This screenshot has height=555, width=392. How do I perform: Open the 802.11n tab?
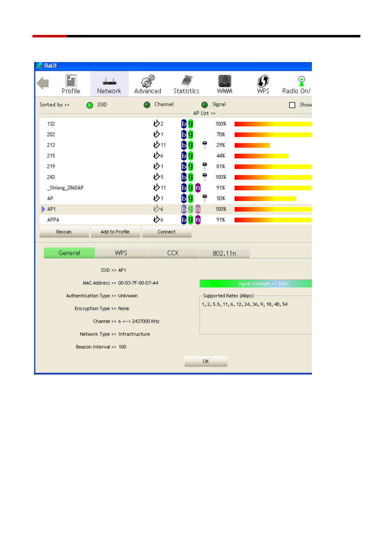coord(224,253)
